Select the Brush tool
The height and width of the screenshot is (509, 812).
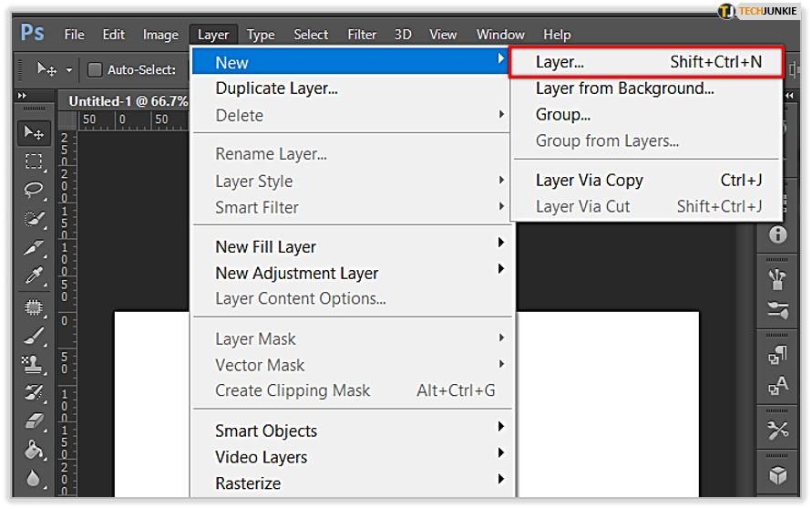[34, 337]
